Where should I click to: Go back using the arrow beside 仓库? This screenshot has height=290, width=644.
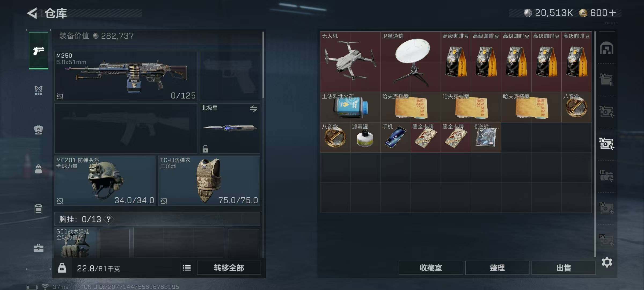pyautogui.click(x=32, y=13)
